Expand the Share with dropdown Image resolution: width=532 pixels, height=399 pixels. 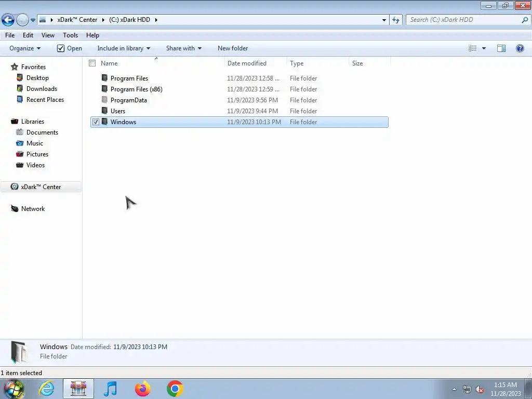click(x=184, y=48)
